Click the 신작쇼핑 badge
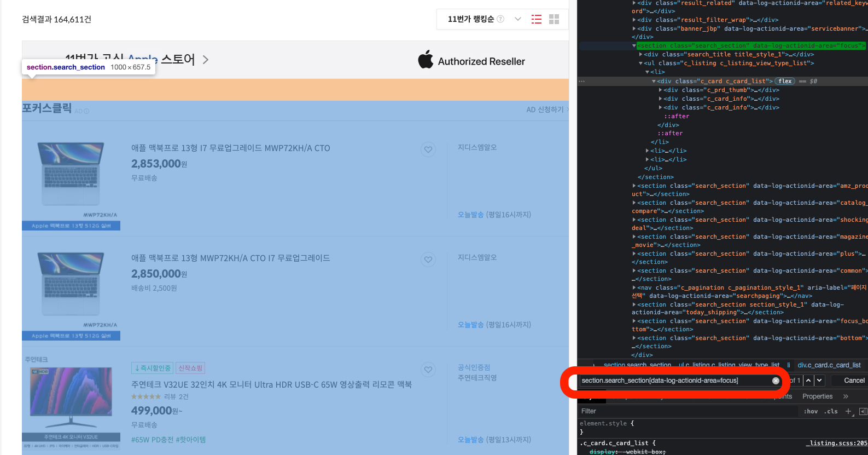This screenshot has width=868, height=455. (x=190, y=368)
